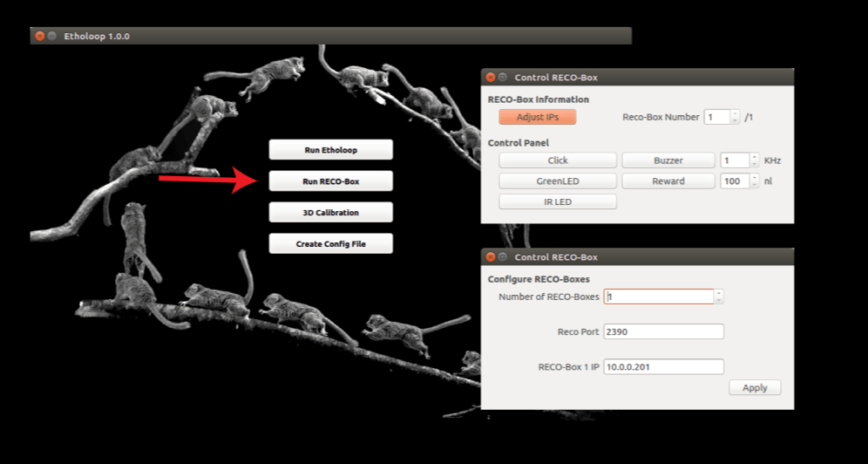This screenshot has width=868, height=464.
Task: Dispense with the Reward button
Action: (668, 181)
